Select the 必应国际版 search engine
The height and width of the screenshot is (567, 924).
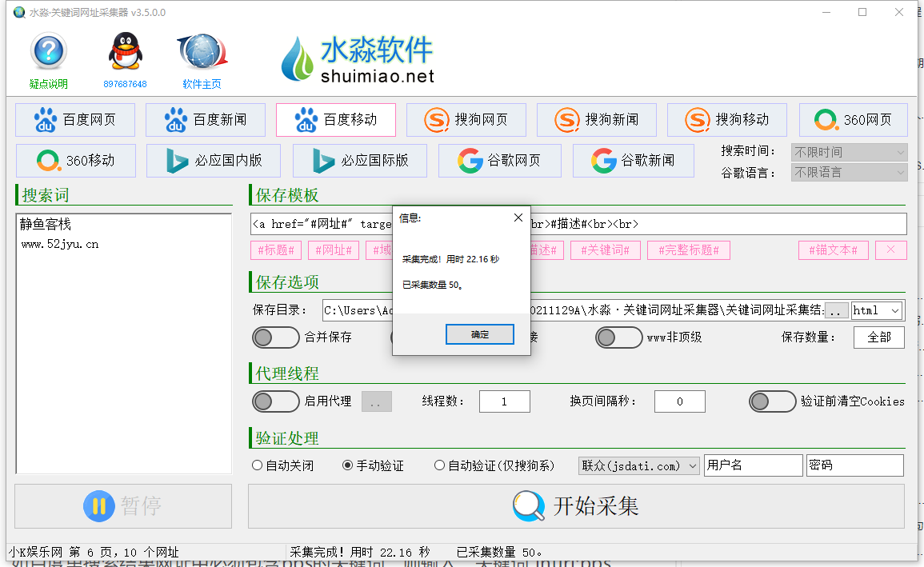360,161
